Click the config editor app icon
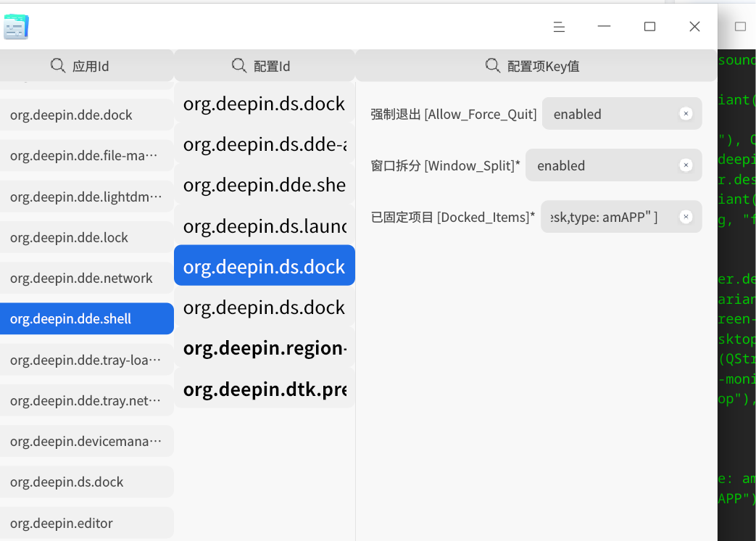756x541 pixels. [x=16, y=27]
